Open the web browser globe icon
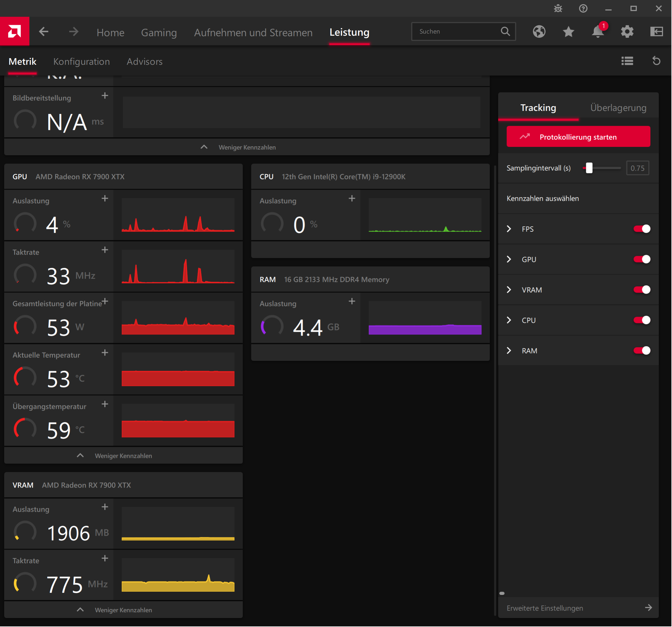The width and height of the screenshot is (672, 627). (539, 31)
